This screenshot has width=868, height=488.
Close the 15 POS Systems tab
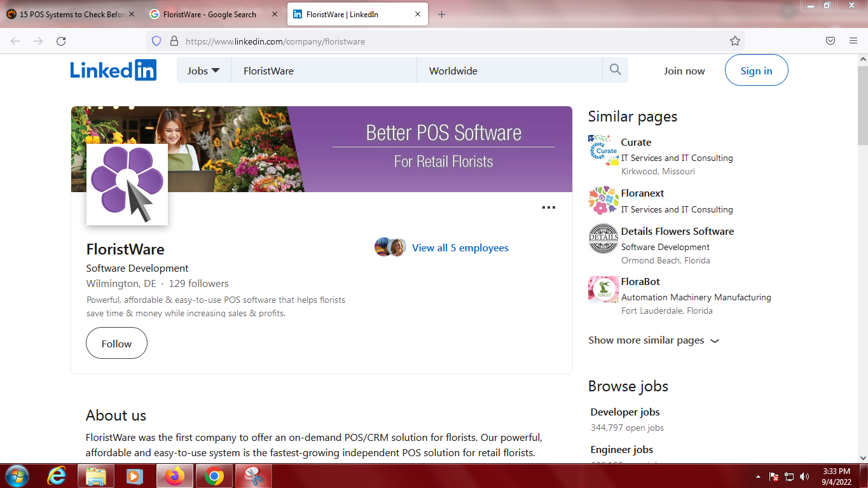point(132,14)
